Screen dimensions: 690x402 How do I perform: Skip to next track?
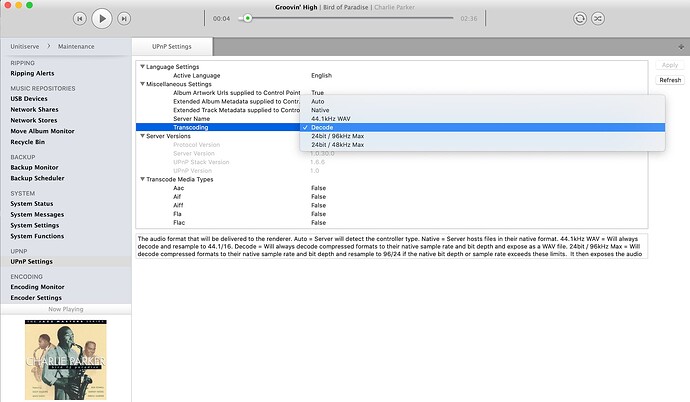tap(124, 18)
